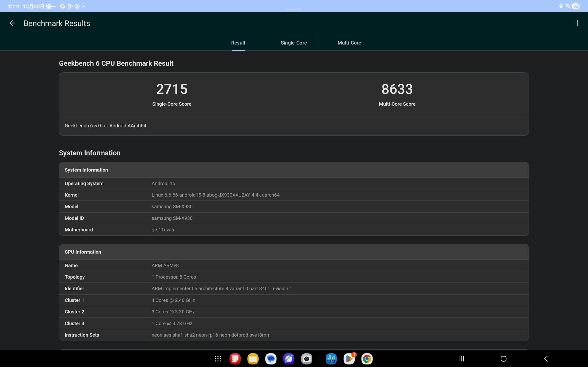Tap the Single-Core Score 2715 value
This screenshot has height=367, width=588.
(x=172, y=89)
